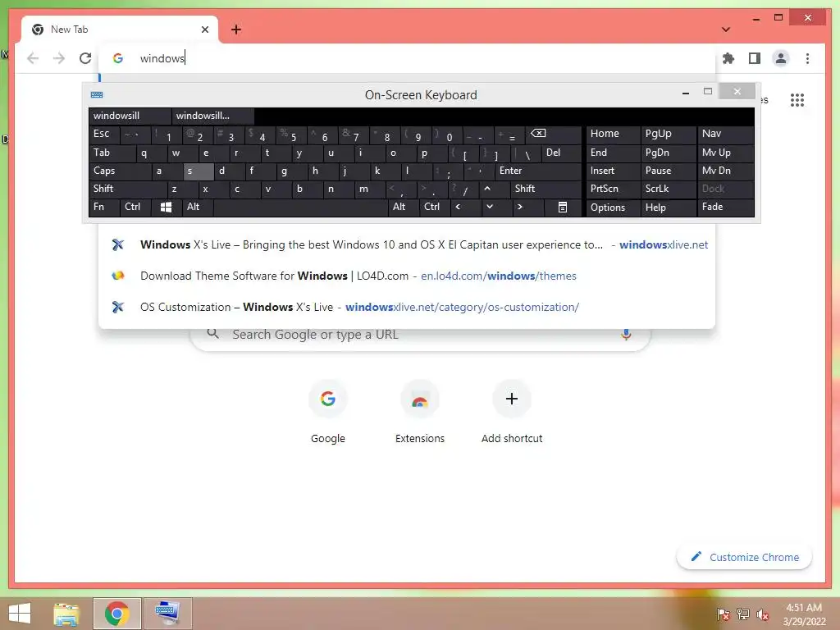Open the Google shortcut tile
The image size is (840, 630).
click(x=328, y=412)
